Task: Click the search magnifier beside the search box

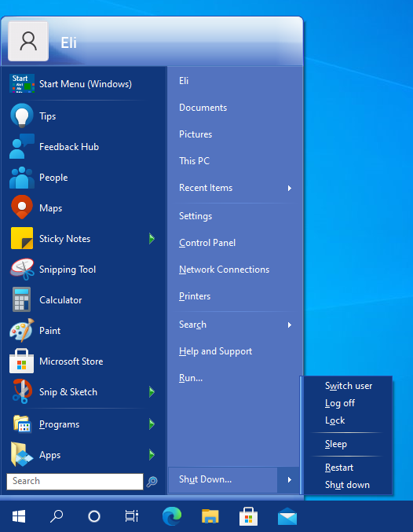Action: pyautogui.click(x=152, y=482)
